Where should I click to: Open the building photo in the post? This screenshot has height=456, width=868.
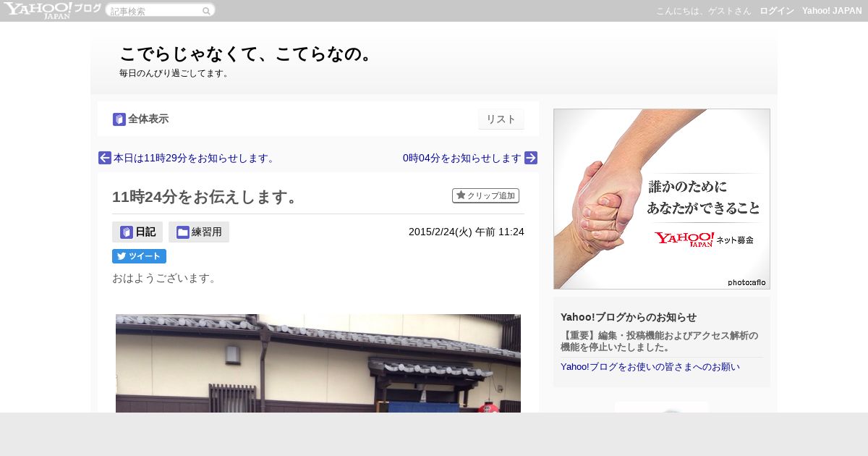click(x=318, y=363)
